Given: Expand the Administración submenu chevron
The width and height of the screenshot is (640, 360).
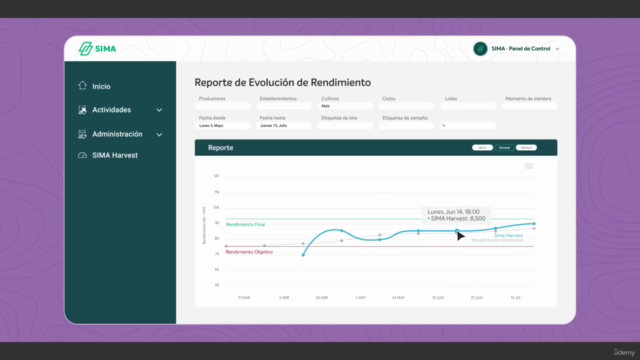Looking at the screenshot, I should (159, 134).
